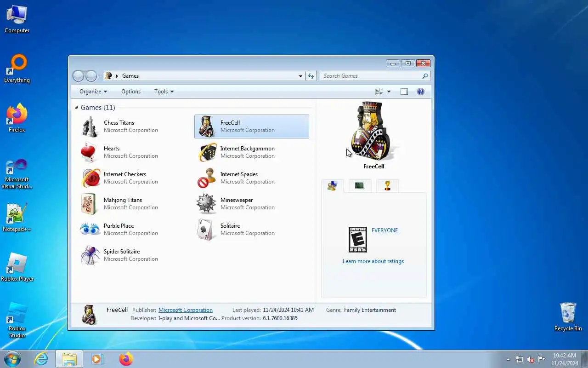This screenshot has width=588, height=368.
Task: Click the refresh button beside address bar
Action: tap(311, 76)
